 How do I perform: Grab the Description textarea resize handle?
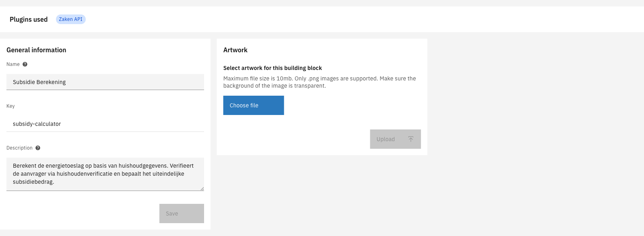(x=202, y=189)
